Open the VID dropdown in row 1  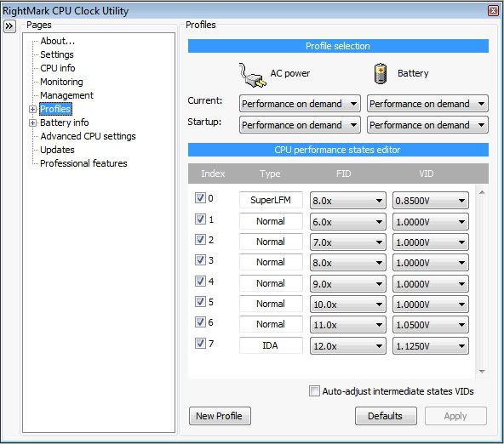pyautogui.click(x=431, y=222)
